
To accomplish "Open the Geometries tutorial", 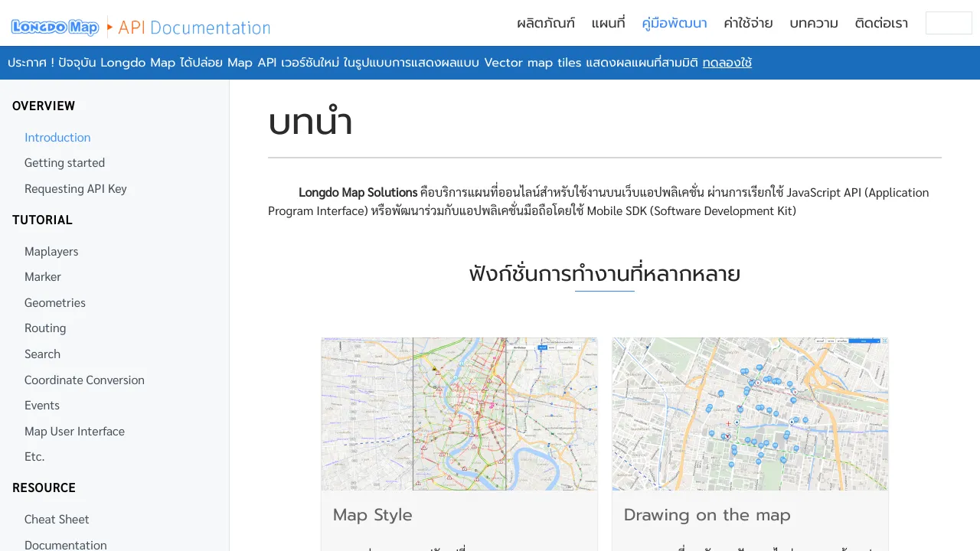I will [55, 303].
